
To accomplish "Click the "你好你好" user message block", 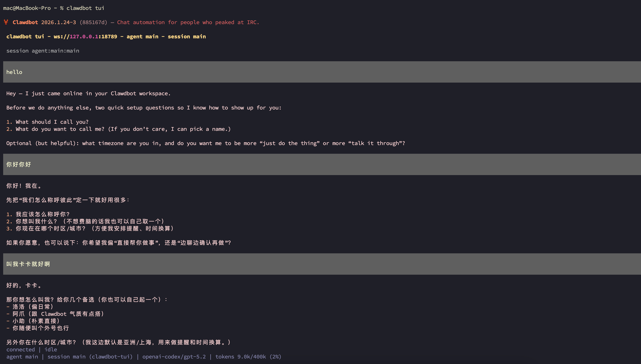I will click(x=19, y=164).
